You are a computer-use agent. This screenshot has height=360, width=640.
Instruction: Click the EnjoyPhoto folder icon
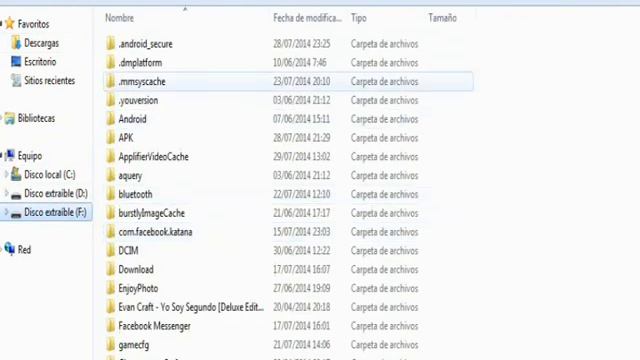(110, 288)
